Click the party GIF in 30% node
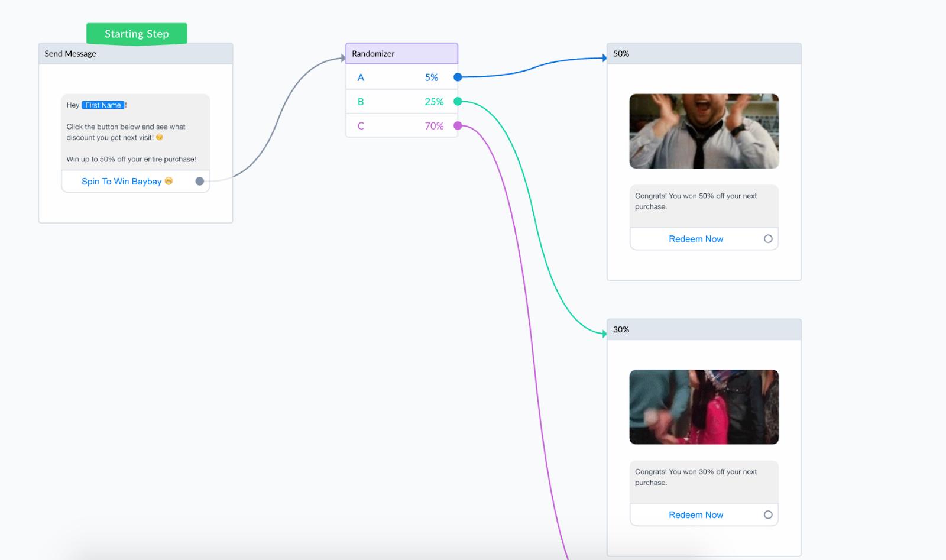This screenshot has height=560, width=946. [x=704, y=407]
